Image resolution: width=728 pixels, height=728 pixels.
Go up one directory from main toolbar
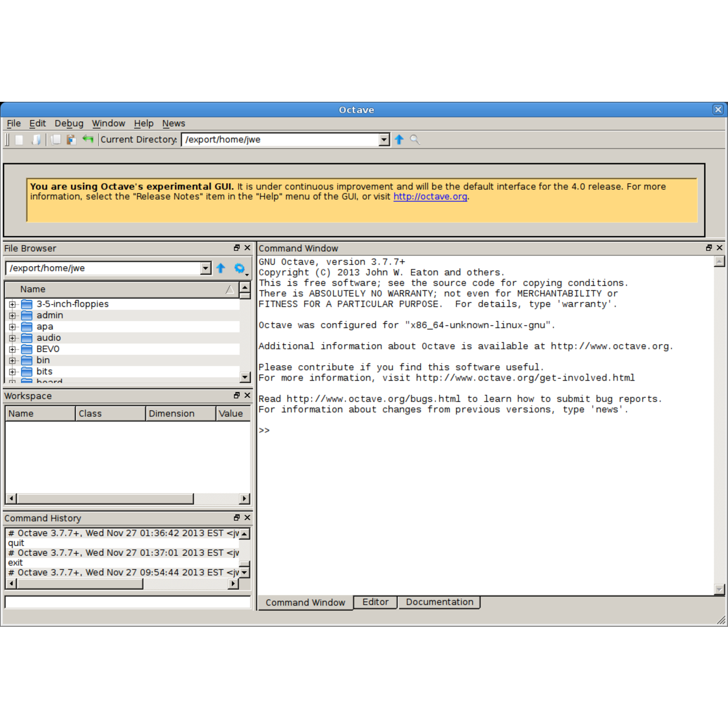[x=399, y=140]
